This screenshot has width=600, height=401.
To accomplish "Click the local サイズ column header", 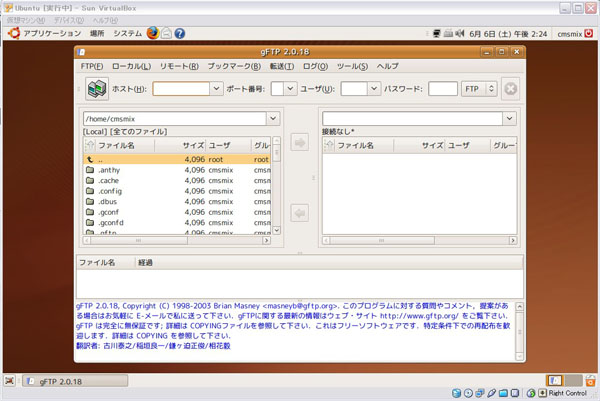I will pyautogui.click(x=181, y=145).
